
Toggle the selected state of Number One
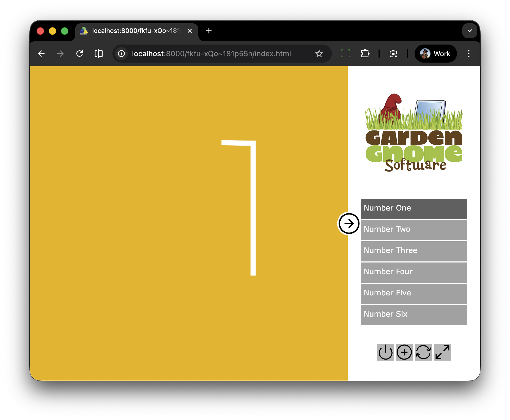click(414, 208)
